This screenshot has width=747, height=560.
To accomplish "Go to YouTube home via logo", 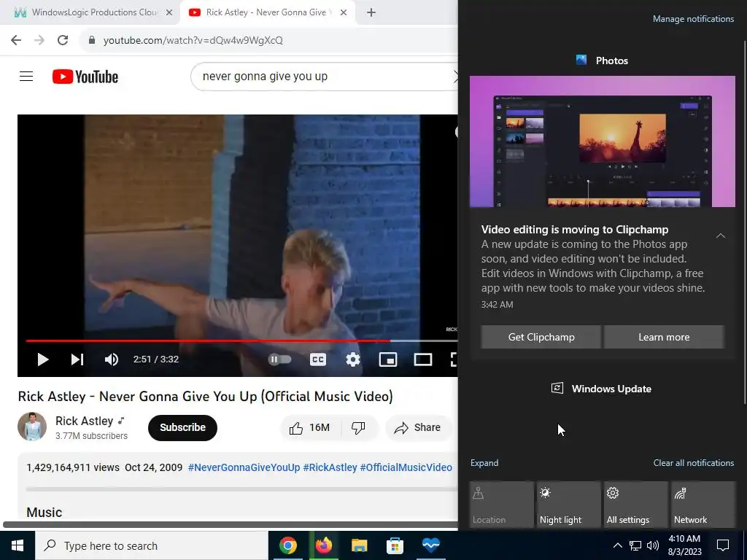I will pyautogui.click(x=85, y=77).
